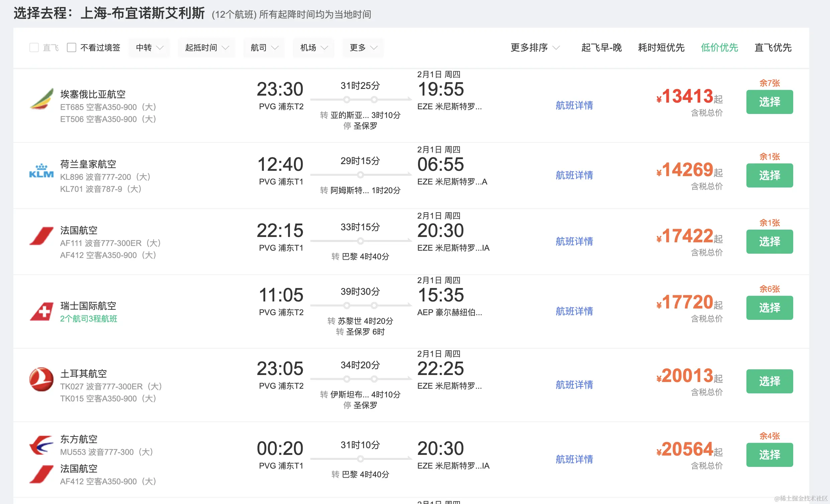Select the ¥20013 Turkish Airlines flight
Image resolution: width=830 pixels, height=504 pixels.
769,381
